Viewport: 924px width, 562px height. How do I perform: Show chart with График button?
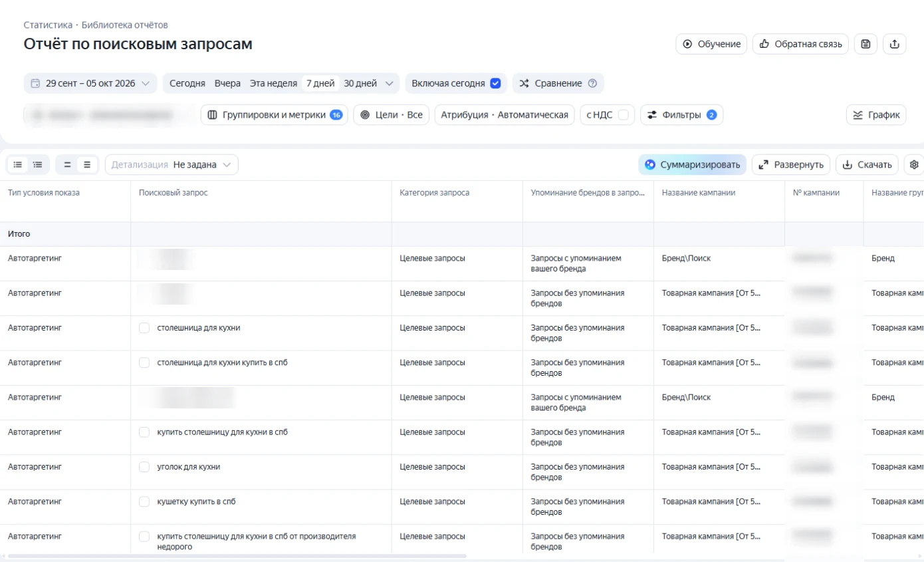click(x=876, y=115)
